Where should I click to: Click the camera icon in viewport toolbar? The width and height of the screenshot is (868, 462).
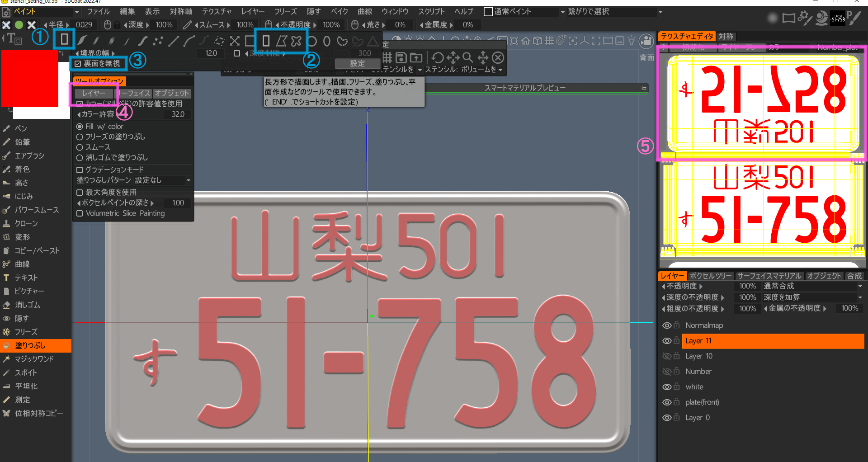[x=647, y=41]
